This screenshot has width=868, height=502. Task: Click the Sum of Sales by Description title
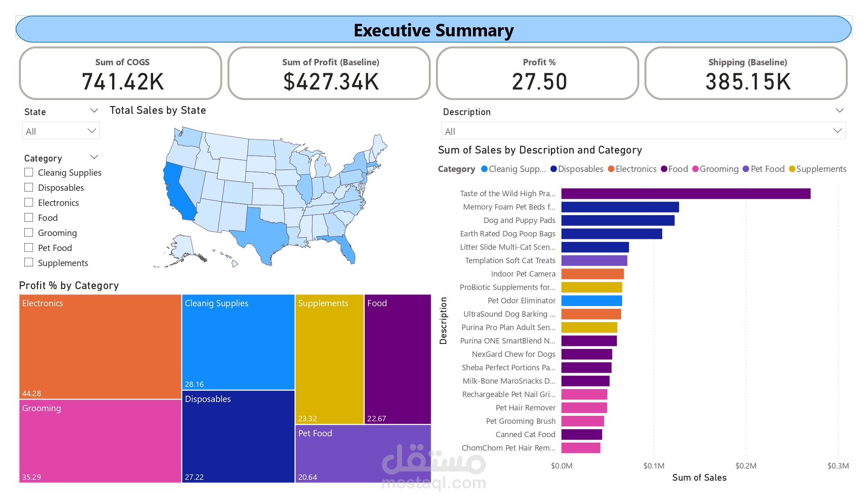[x=540, y=150]
